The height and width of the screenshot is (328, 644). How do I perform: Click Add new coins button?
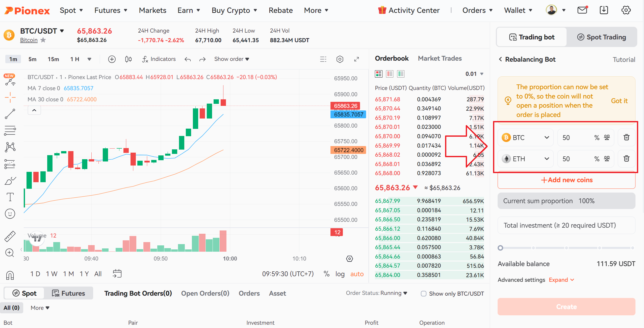coord(566,180)
